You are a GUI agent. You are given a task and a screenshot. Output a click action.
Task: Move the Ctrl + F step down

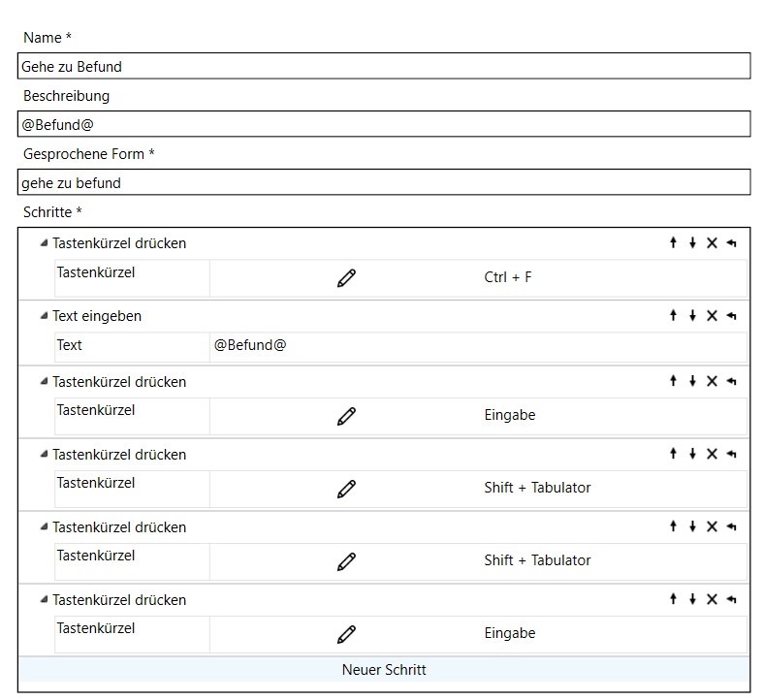[x=692, y=242]
